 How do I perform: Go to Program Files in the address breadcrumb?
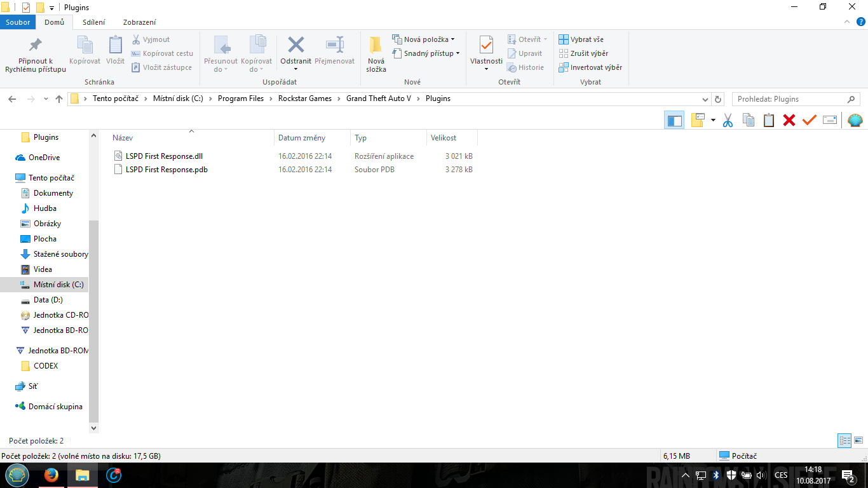241,99
